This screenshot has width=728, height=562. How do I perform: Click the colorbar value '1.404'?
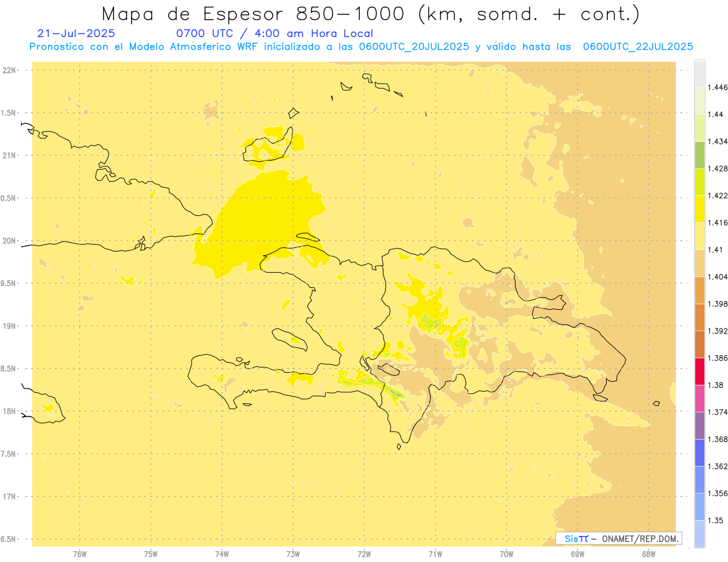[x=718, y=276]
